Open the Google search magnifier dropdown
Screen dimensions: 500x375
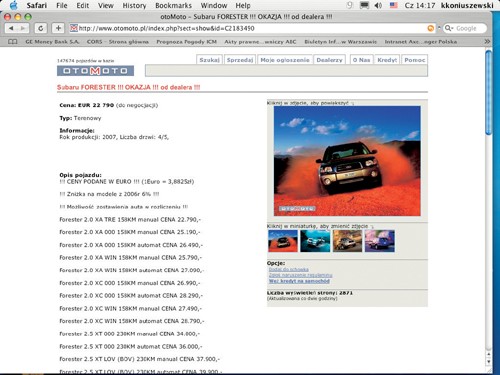click(449, 28)
